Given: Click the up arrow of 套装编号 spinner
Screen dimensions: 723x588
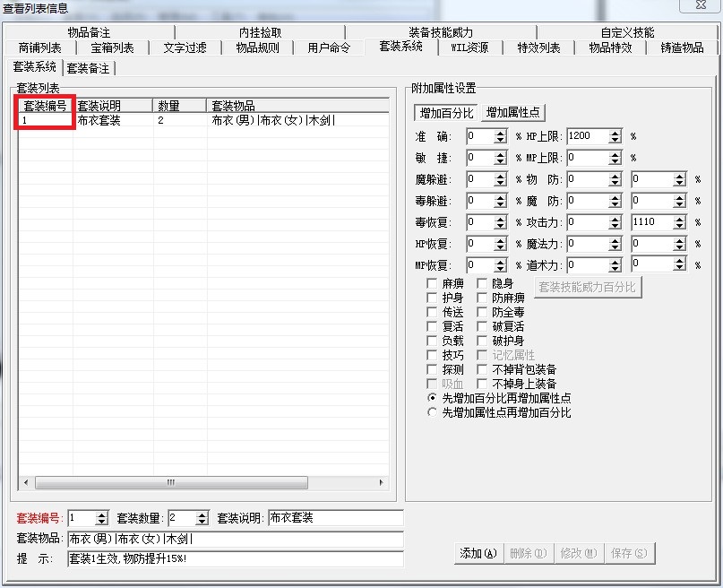Looking at the screenshot, I should pos(101,514).
